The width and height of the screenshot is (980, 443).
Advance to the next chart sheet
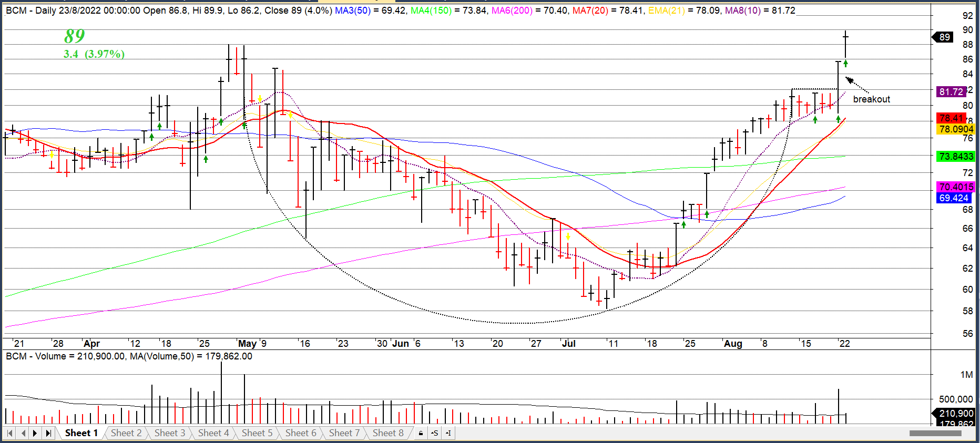tap(35, 433)
